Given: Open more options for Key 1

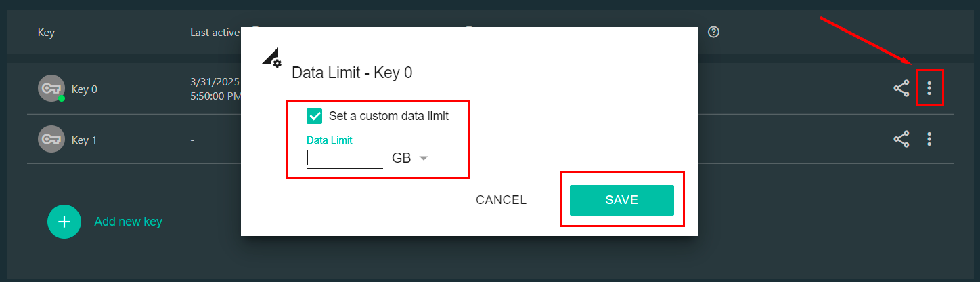Looking at the screenshot, I should 929,139.
